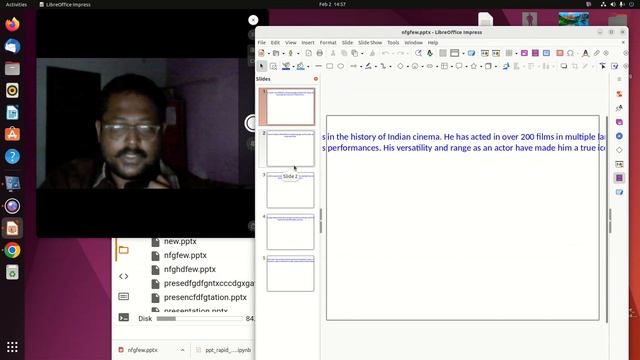Screen dimensions: 640x360
Task: Click the Insert Fontwork Text icon
Action: pyautogui.click(x=585, y=53)
